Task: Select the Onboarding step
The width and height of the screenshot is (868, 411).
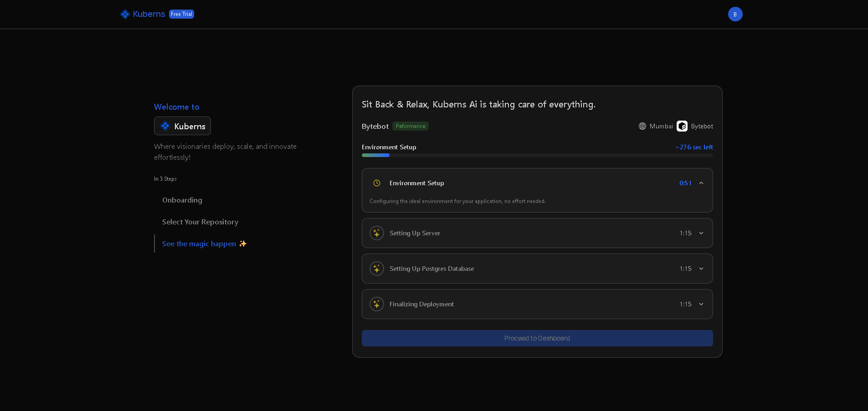Action: [x=182, y=200]
